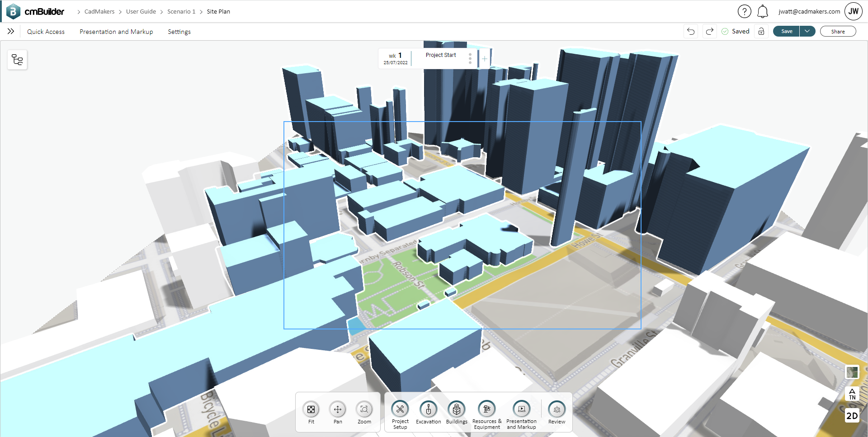
Task: Switch to 2D view
Action: click(x=852, y=416)
